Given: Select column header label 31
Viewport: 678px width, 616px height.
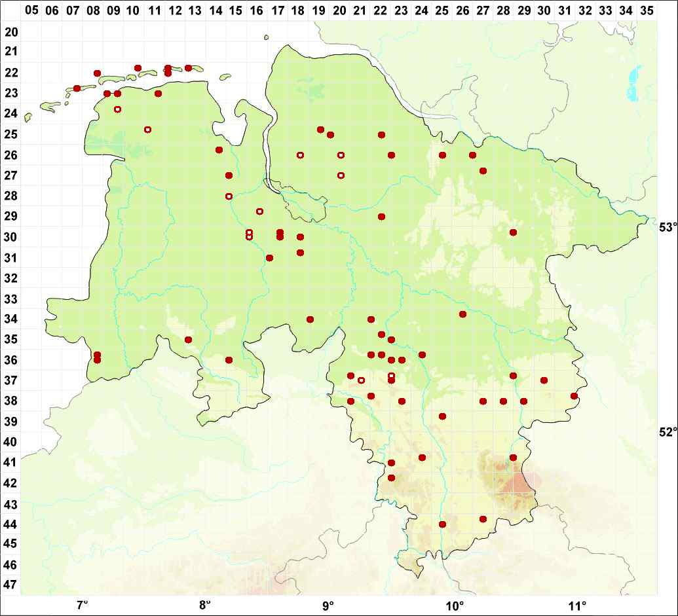Looking at the screenshot, I should [x=565, y=10].
